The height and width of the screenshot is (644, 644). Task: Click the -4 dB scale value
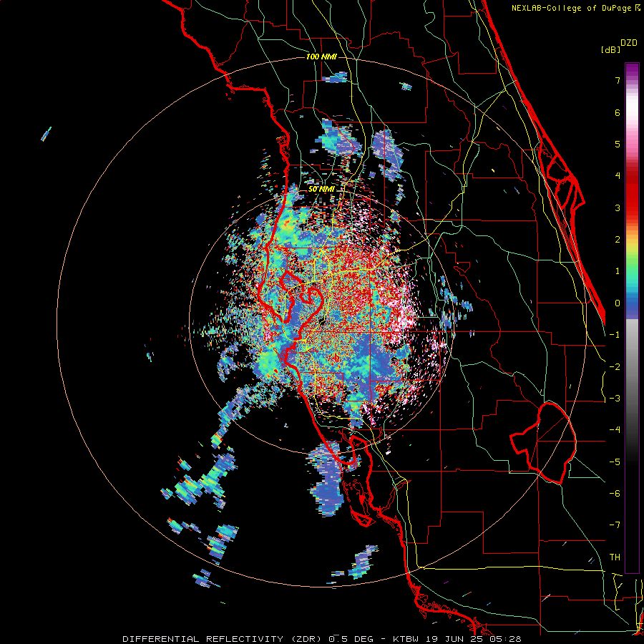(615, 430)
